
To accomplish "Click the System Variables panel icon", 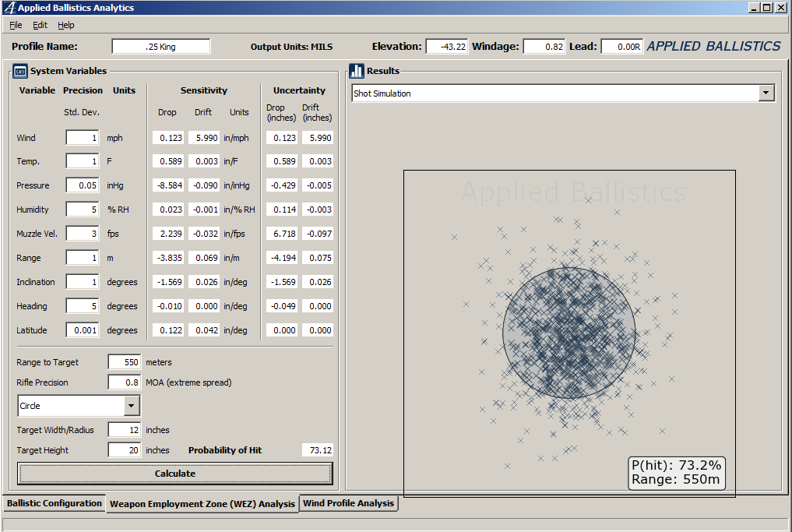I will coord(19,71).
